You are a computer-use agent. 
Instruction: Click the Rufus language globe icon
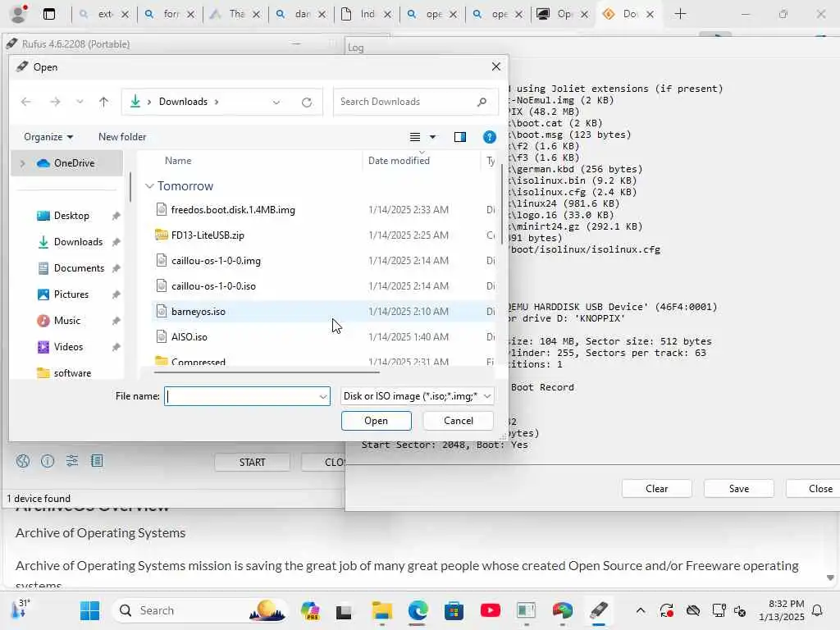(x=22, y=461)
